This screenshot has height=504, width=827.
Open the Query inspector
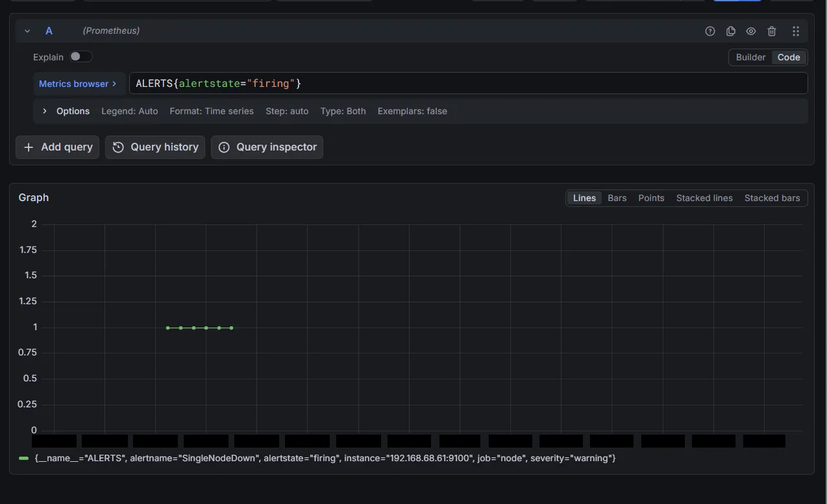click(x=267, y=147)
